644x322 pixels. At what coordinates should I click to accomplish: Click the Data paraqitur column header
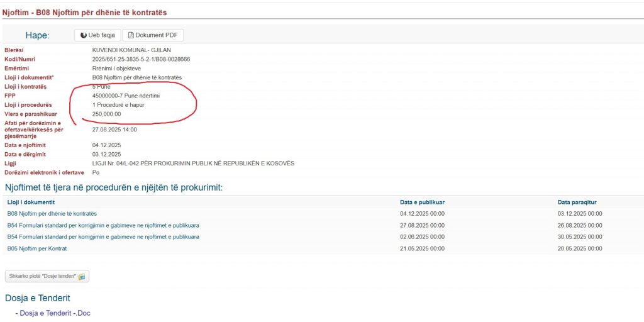point(577,202)
